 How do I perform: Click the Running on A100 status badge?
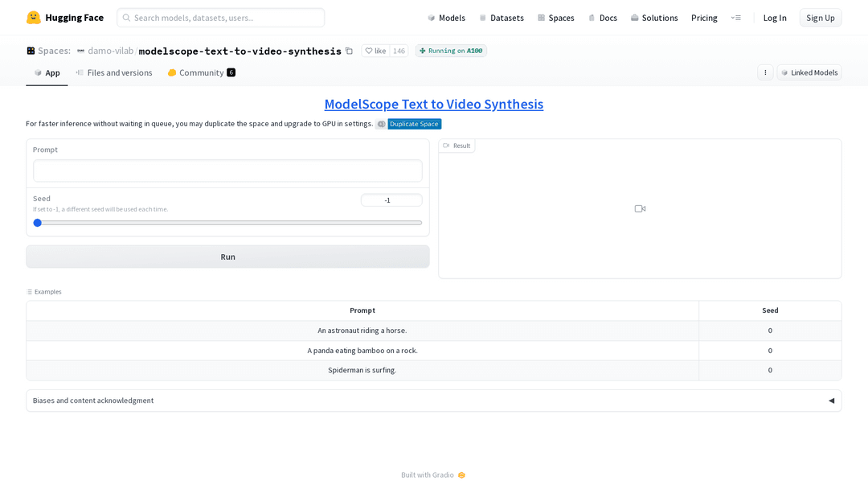[451, 51]
